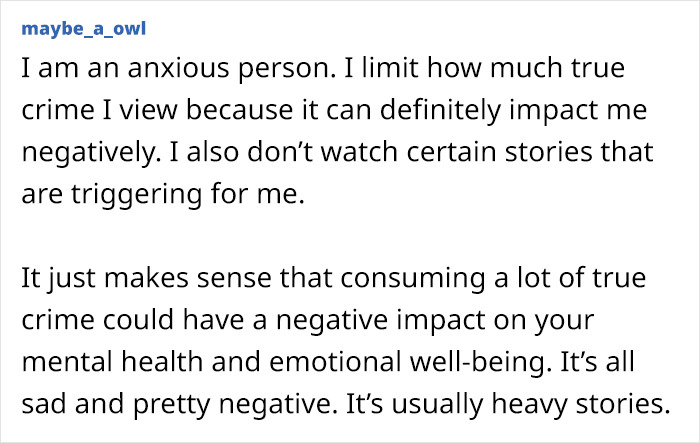
Task: Click the word 'definitely' in the comment
Action: pos(441,110)
